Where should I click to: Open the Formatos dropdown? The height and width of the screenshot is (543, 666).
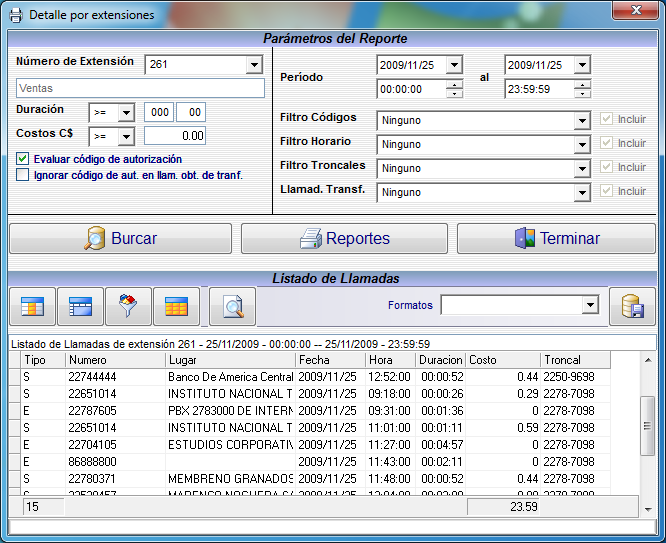(x=590, y=305)
